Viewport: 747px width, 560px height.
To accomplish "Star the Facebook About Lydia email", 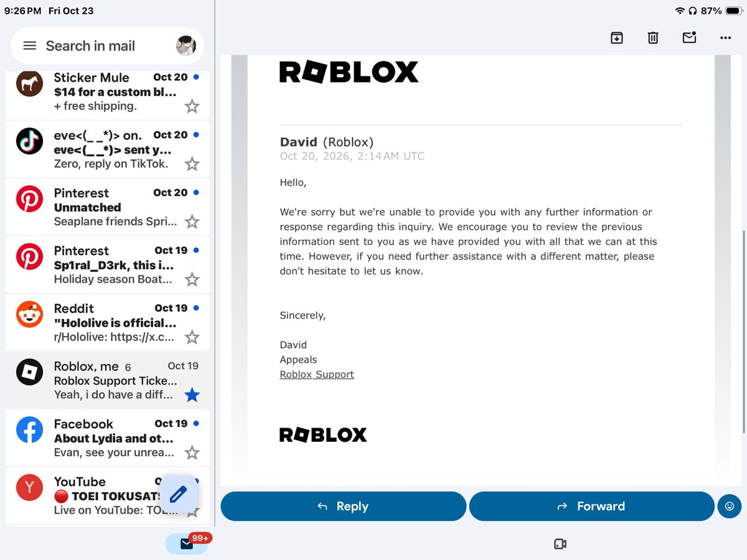I will [192, 452].
